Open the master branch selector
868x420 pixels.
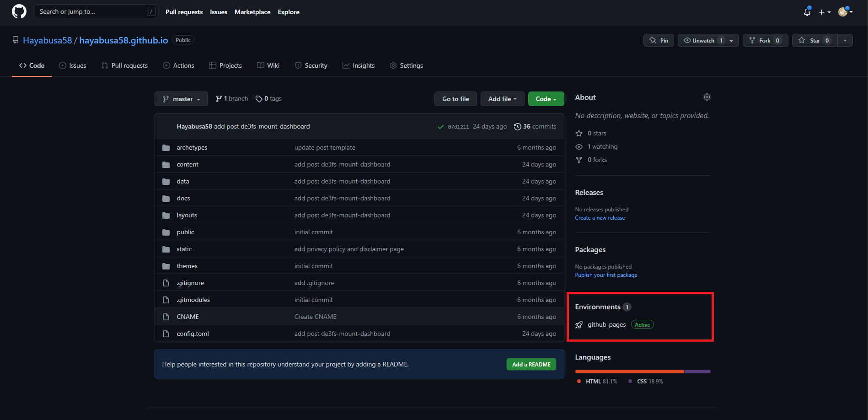[x=181, y=99]
